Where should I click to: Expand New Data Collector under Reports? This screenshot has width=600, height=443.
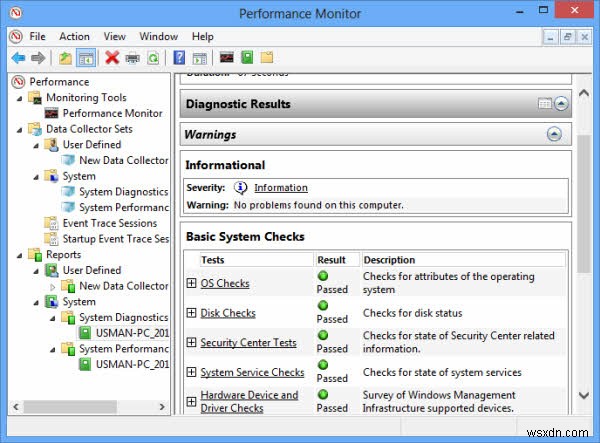point(52,287)
